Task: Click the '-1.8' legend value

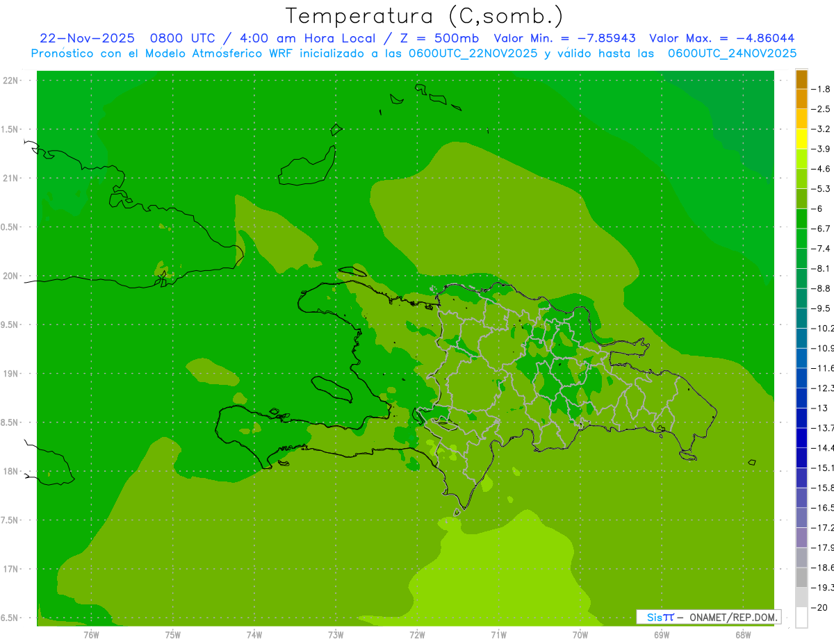Action: 821,89
